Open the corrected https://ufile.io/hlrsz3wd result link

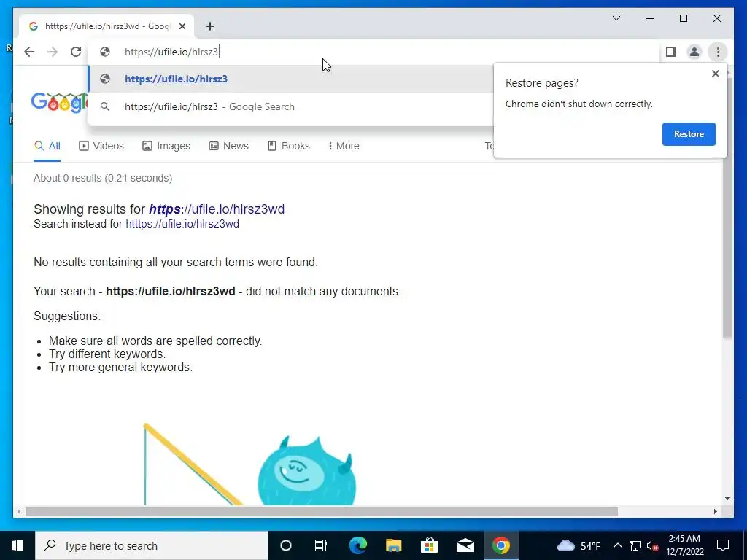point(217,209)
